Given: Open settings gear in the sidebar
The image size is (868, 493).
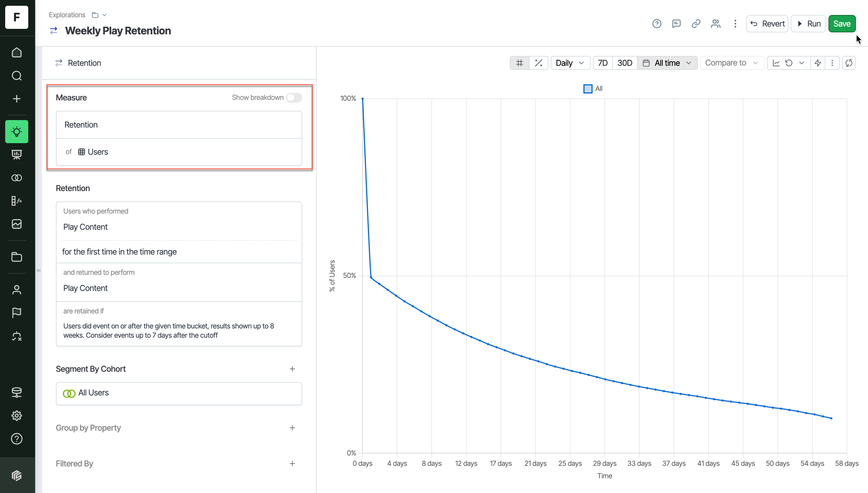Looking at the screenshot, I should pyautogui.click(x=16, y=415).
